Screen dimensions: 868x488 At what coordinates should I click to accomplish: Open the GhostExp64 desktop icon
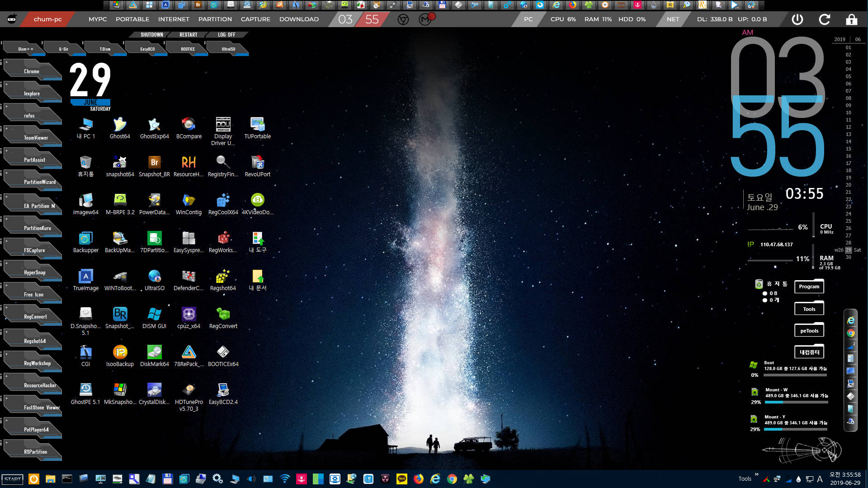(154, 128)
